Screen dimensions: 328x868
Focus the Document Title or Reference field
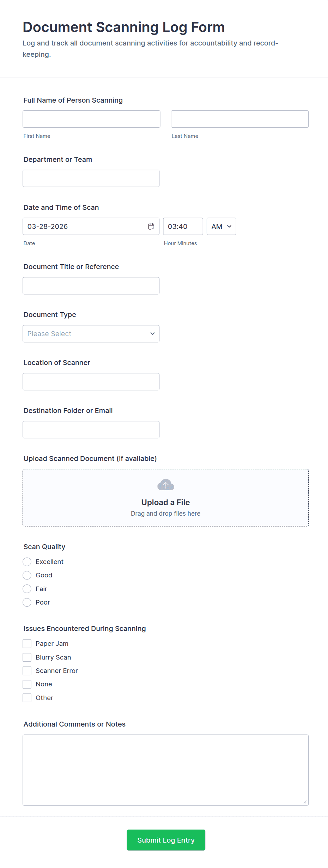(91, 286)
